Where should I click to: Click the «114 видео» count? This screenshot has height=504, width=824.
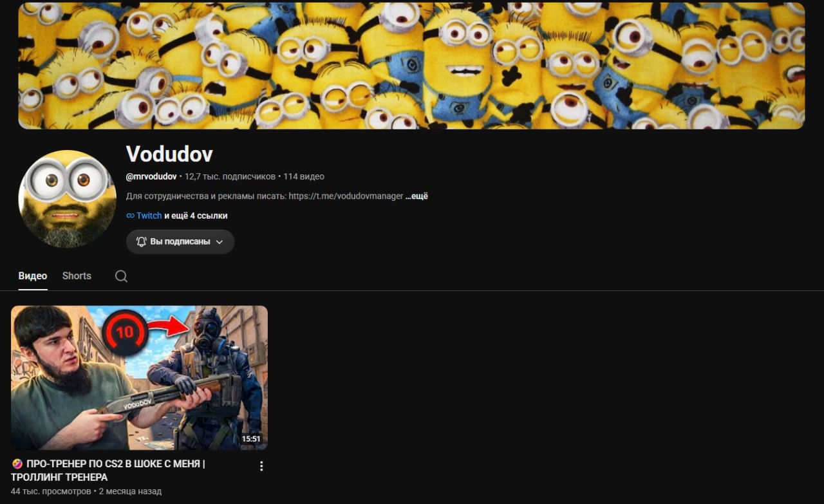304,176
